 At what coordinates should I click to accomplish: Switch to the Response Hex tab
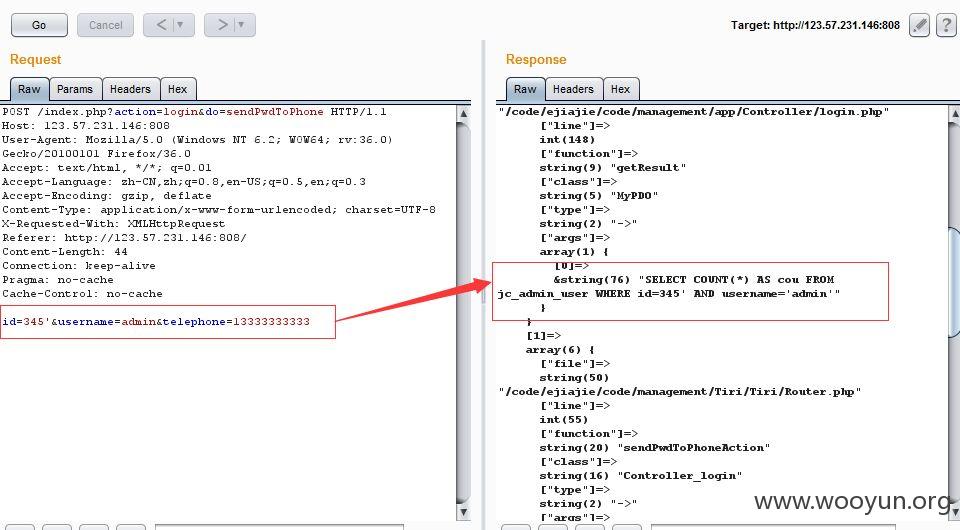point(620,89)
